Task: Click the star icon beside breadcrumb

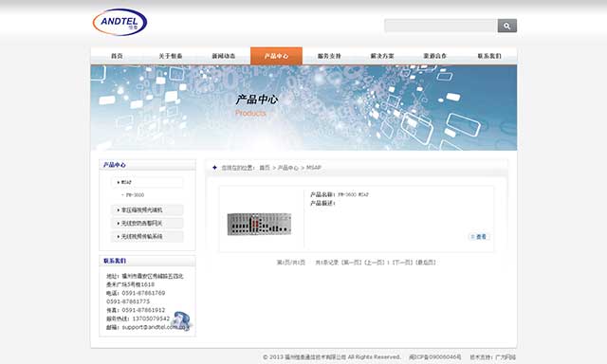Action: pyautogui.click(x=215, y=168)
